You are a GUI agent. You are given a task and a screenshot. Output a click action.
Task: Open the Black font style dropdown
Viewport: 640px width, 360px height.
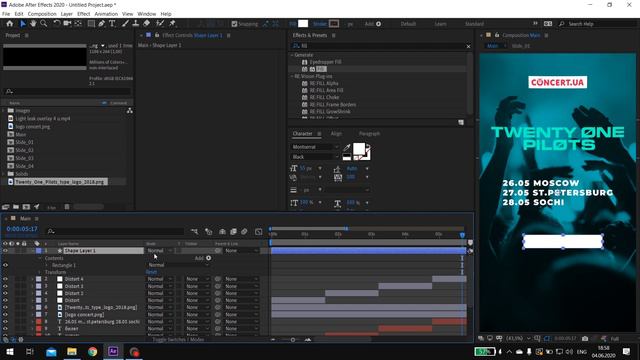(315, 157)
